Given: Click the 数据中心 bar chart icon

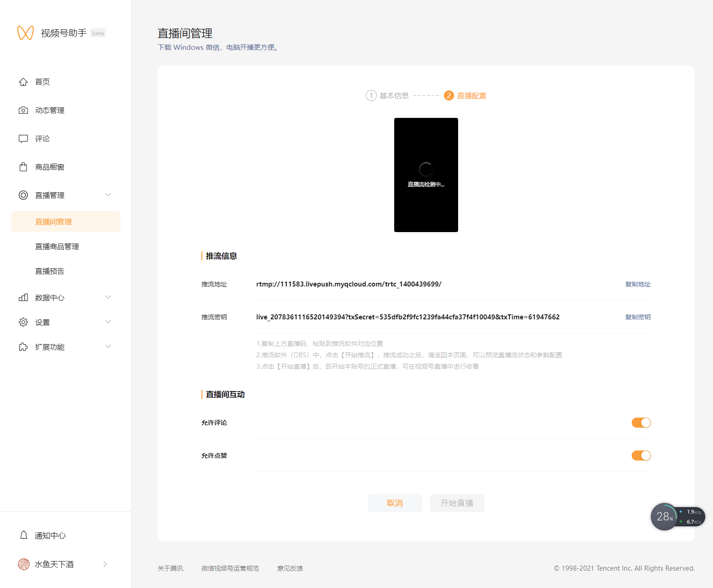Looking at the screenshot, I should (23, 297).
